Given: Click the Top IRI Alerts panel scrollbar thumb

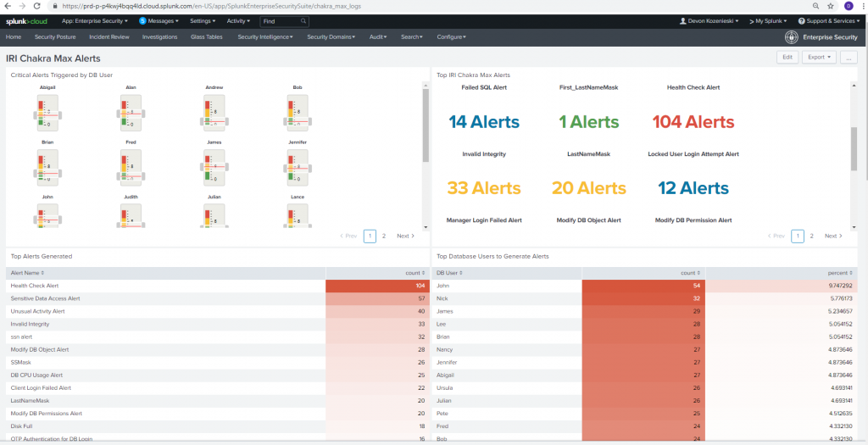Looking at the screenshot, I should click(854, 148).
